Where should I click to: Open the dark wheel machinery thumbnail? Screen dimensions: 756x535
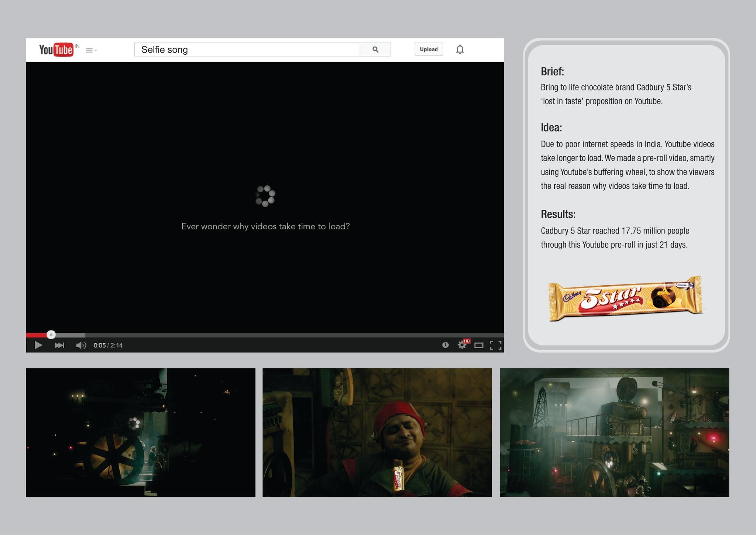pos(141,432)
